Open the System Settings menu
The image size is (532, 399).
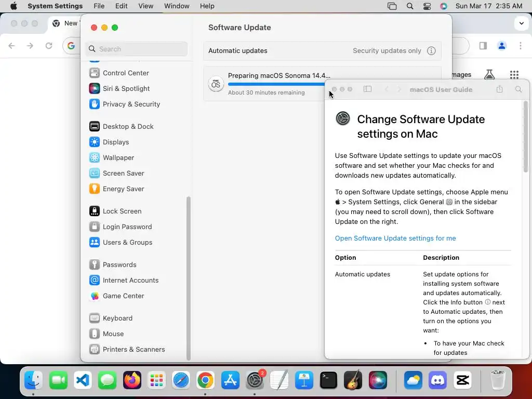click(55, 6)
